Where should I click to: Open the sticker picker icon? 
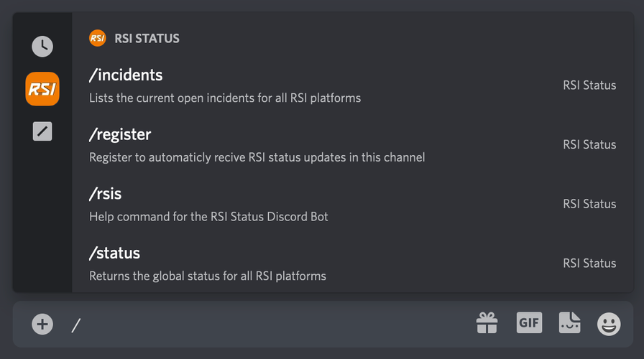570,322
